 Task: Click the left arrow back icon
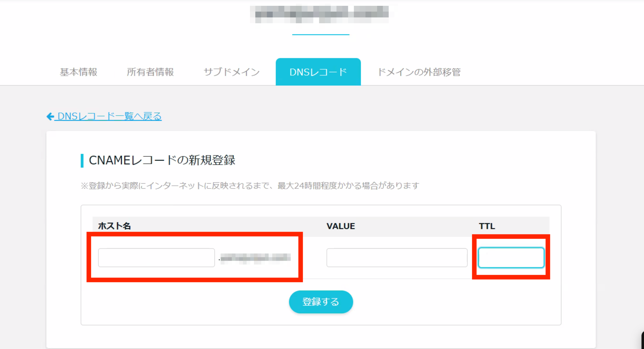tap(50, 116)
